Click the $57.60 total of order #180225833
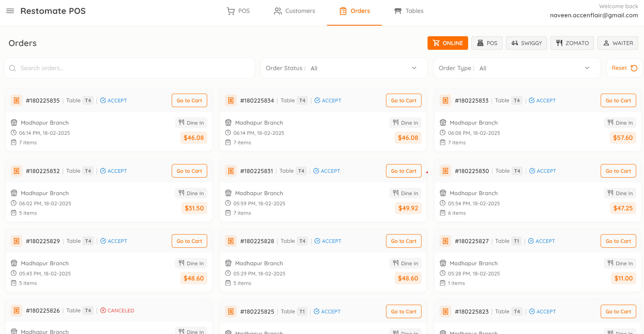Viewport: 644px width, 334px height. pos(623,138)
